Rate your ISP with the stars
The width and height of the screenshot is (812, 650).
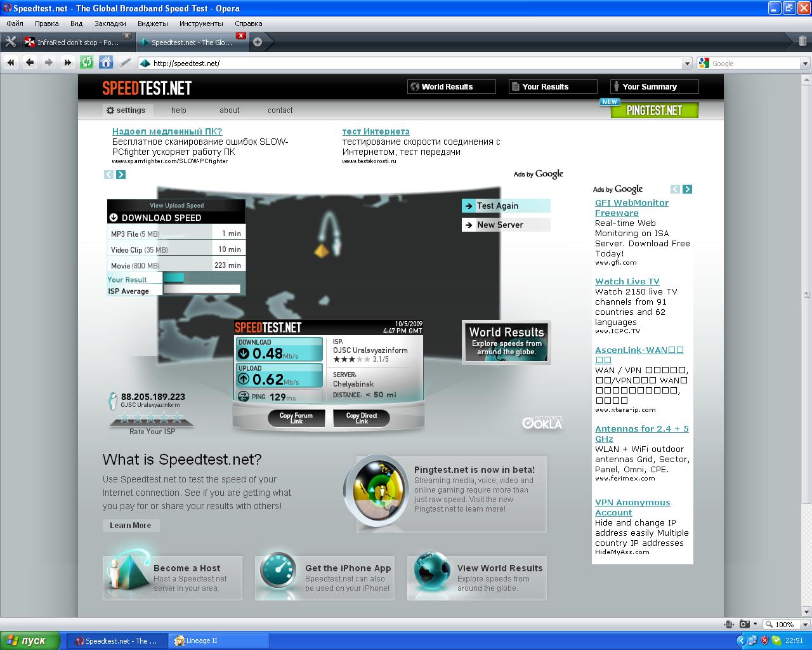[x=152, y=417]
